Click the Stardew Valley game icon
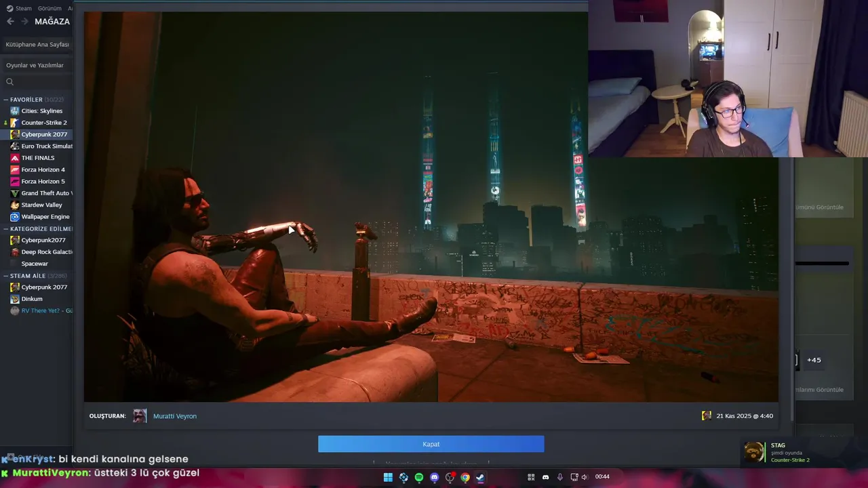 click(15, 205)
